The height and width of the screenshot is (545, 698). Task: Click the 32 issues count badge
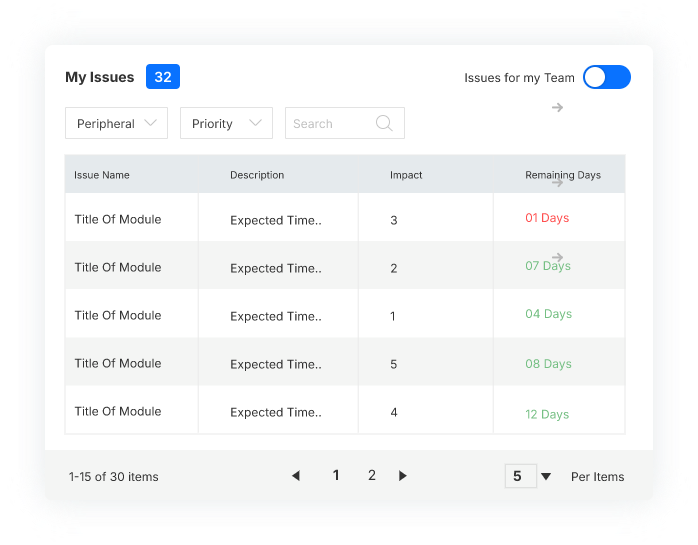[x=163, y=77]
